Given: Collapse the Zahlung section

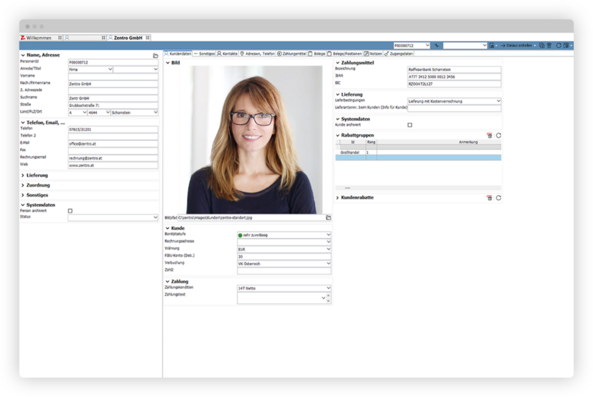Looking at the screenshot, I should 168,282.
